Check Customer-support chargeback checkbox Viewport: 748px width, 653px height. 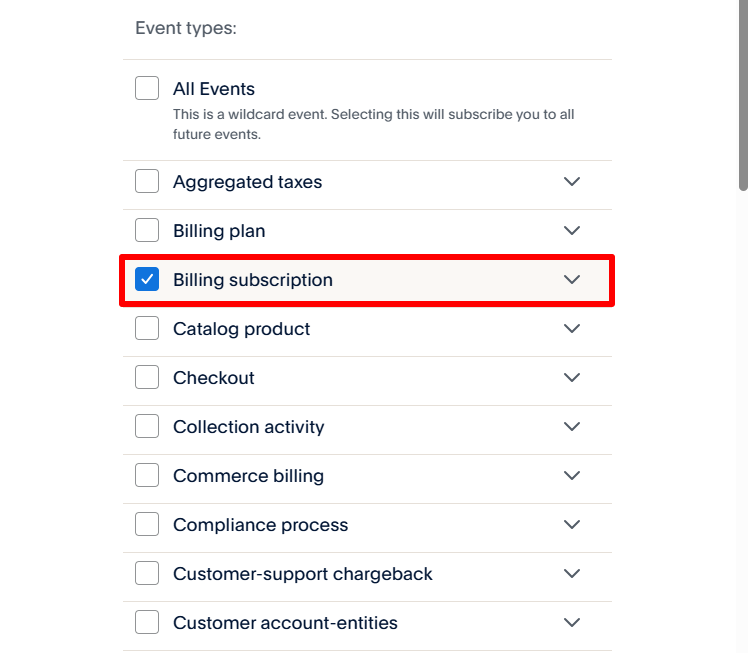click(x=147, y=573)
